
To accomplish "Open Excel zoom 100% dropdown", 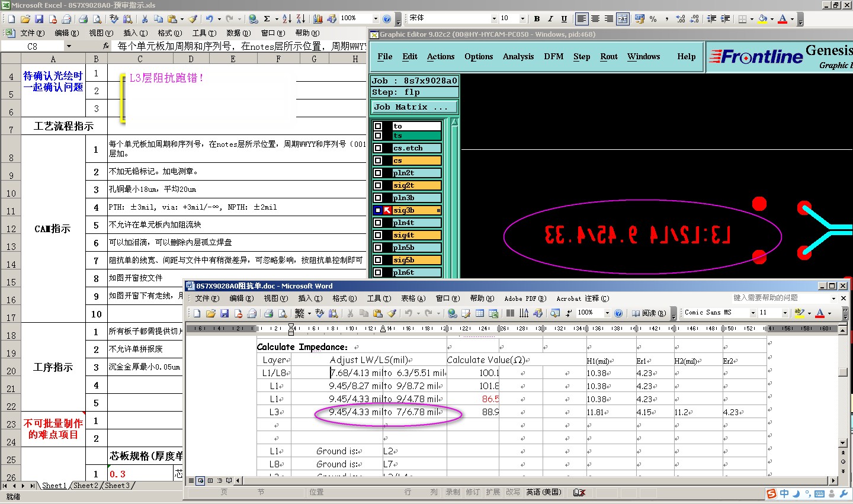I will point(376,19).
